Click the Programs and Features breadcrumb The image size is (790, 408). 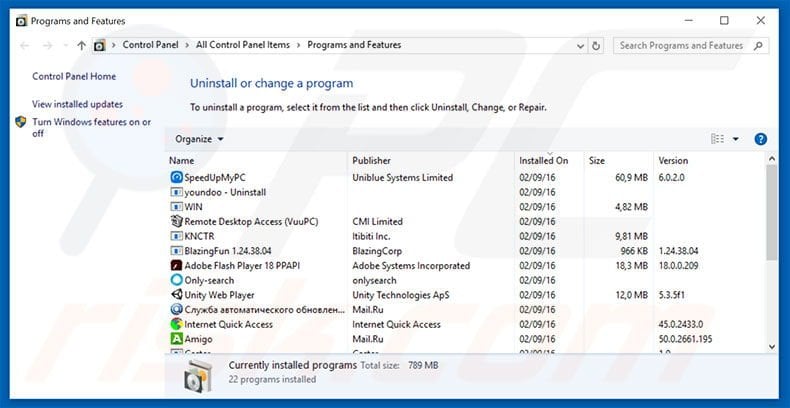[x=354, y=45]
